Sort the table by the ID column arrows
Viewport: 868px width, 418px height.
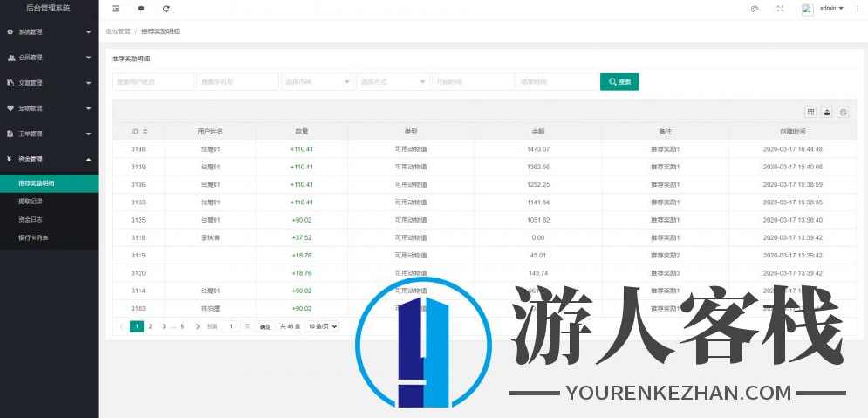[145, 131]
